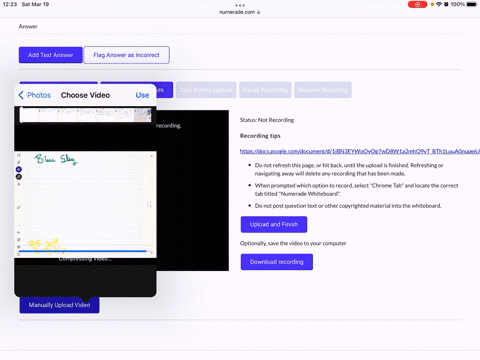Tap the red screen recording indicator
This screenshot has width=480, height=360.
[x=417, y=4]
